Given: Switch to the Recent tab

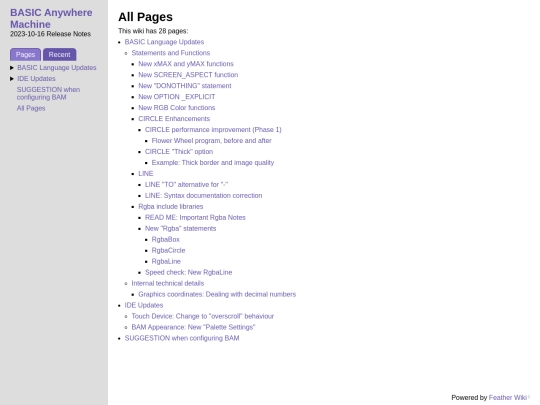Looking at the screenshot, I should tap(60, 54).
